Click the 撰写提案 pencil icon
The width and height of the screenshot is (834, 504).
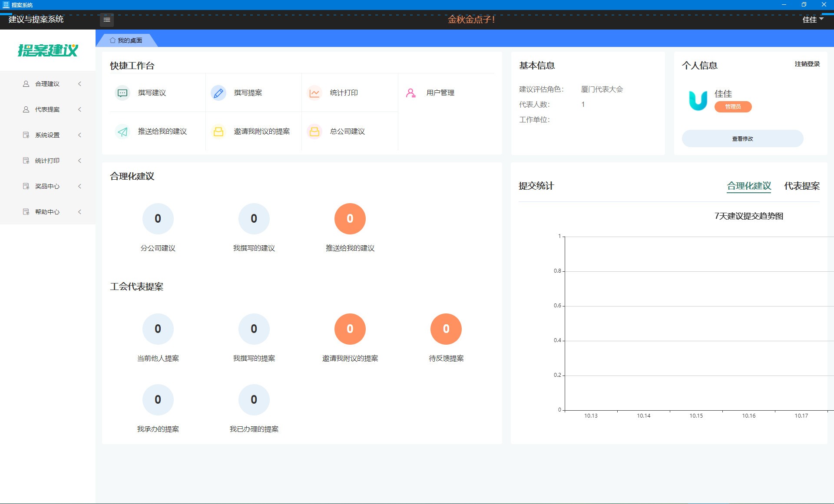pos(218,93)
